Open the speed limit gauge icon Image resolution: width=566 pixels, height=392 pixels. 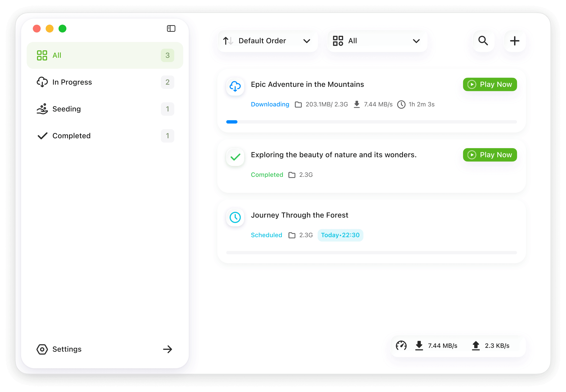click(401, 345)
